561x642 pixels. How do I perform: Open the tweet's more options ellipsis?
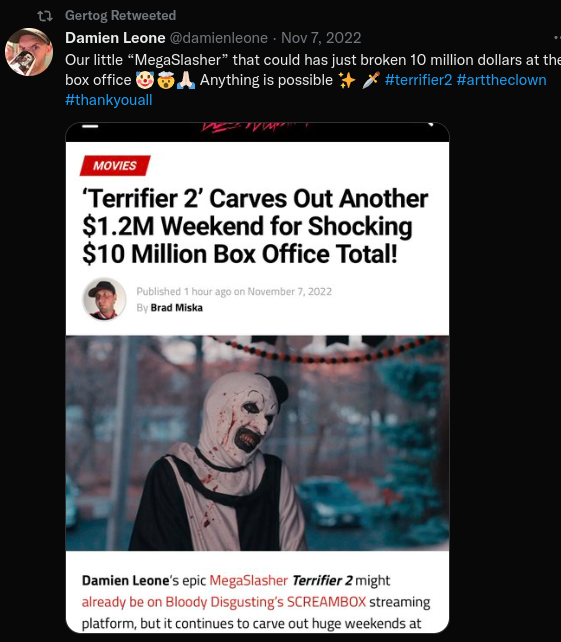pyautogui.click(x=557, y=38)
